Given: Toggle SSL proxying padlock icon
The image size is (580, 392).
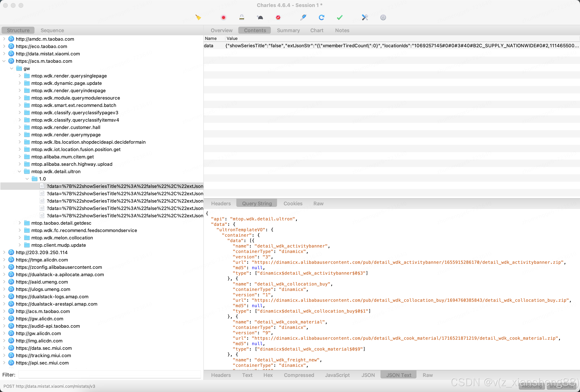Looking at the screenshot, I should (242, 17).
